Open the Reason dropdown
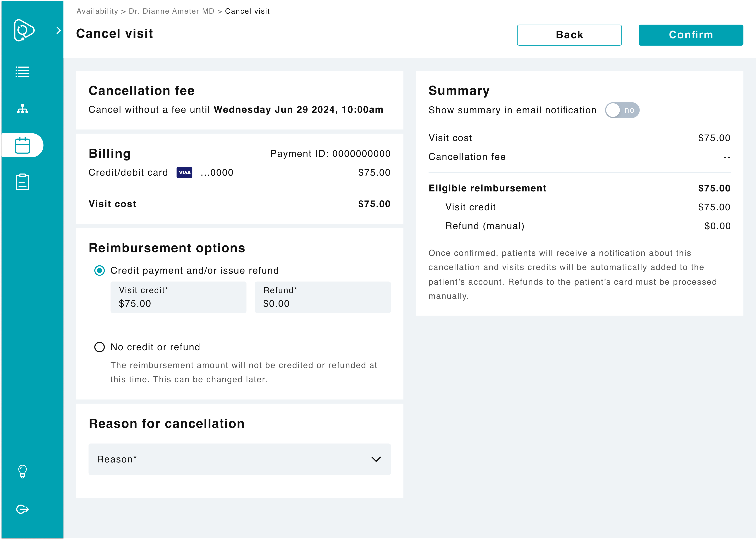Screen dimensions: 756x540 (239, 459)
